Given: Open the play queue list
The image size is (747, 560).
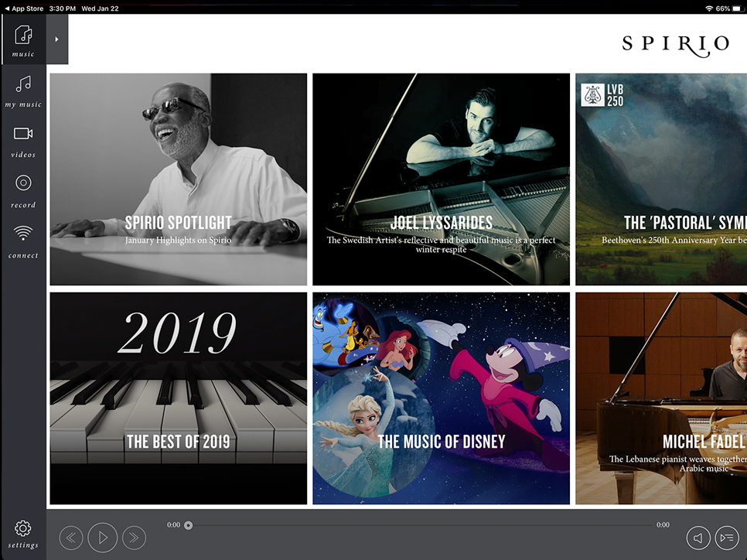Looking at the screenshot, I should click(727, 538).
